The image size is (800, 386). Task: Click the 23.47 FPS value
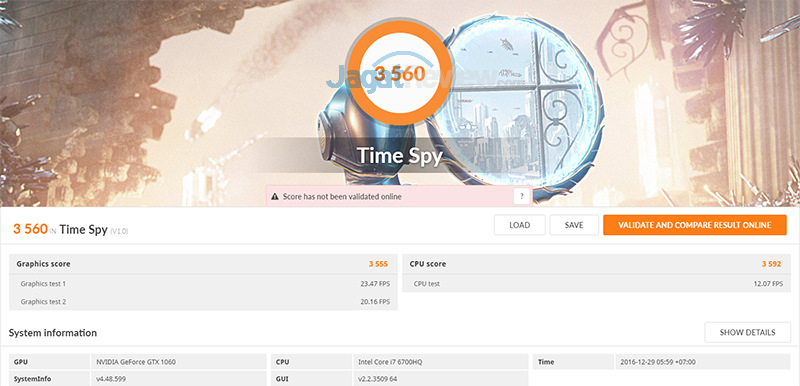[x=374, y=284]
